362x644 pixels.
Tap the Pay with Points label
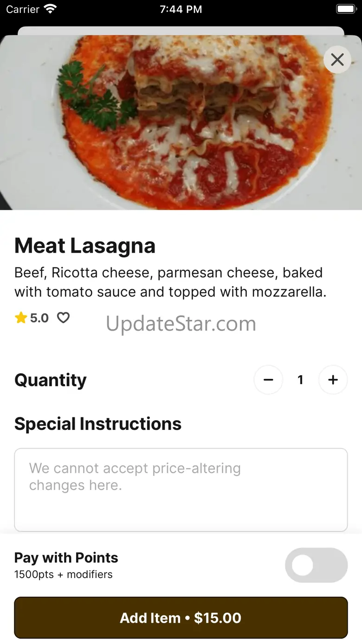(66, 557)
